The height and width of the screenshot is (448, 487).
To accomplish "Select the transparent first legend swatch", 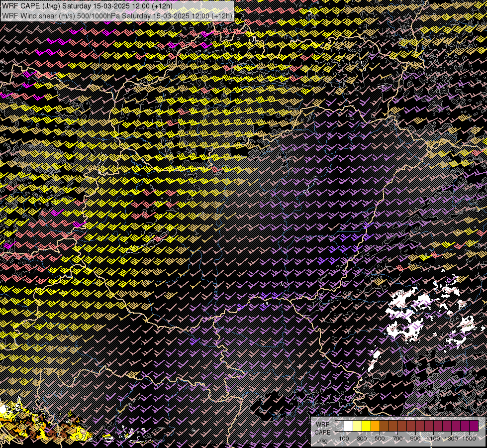I will pyautogui.click(x=339, y=426).
